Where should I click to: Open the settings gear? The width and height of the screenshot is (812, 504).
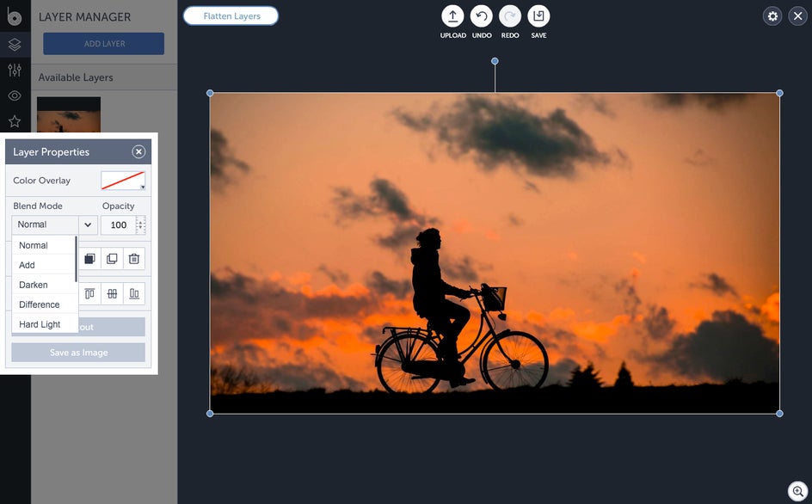coord(772,16)
